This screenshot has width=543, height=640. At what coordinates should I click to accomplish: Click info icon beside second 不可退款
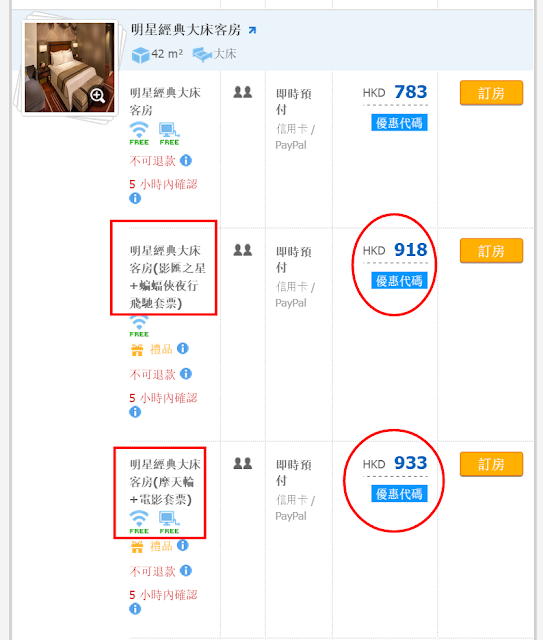[186, 373]
